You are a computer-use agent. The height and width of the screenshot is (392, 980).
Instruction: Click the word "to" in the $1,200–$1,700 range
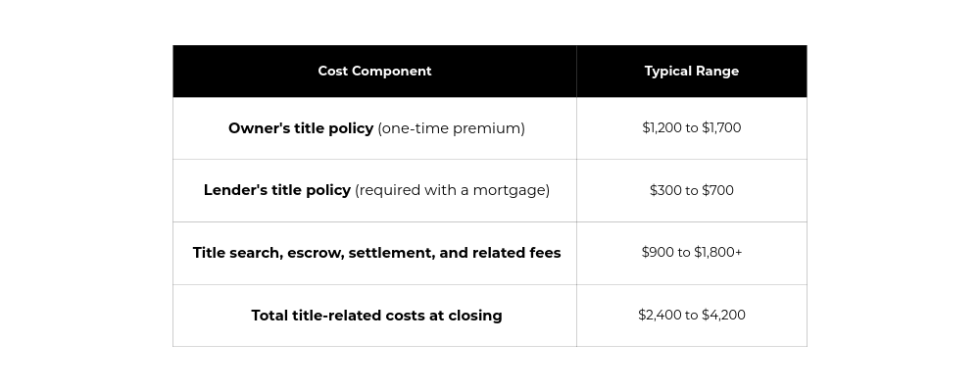tap(692, 128)
